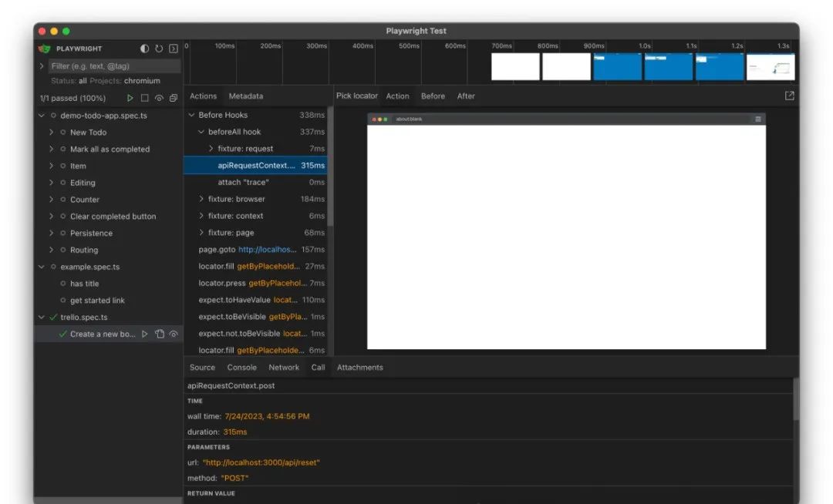Expand the New Todo group

click(51, 132)
